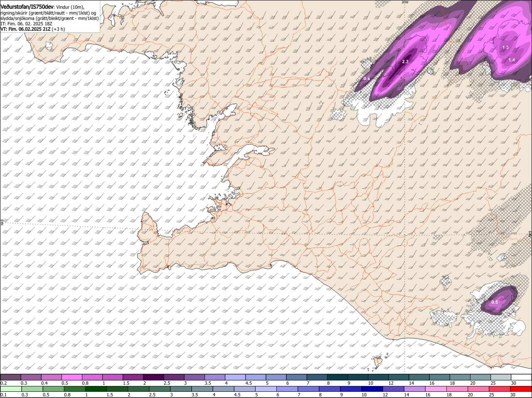Click the 0.5 value label in the southeast snow patch

(495, 302)
